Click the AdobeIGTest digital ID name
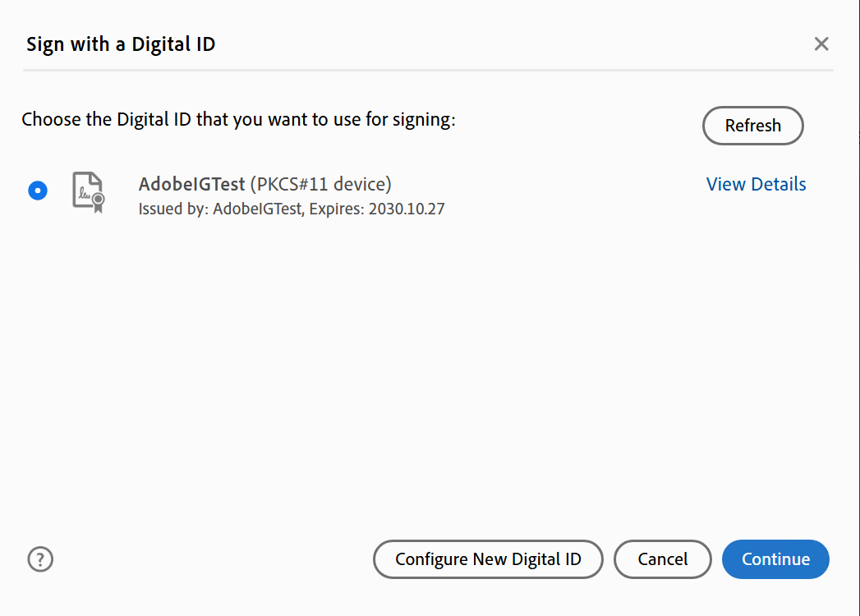This screenshot has height=616, width=860. (x=191, y=184)
